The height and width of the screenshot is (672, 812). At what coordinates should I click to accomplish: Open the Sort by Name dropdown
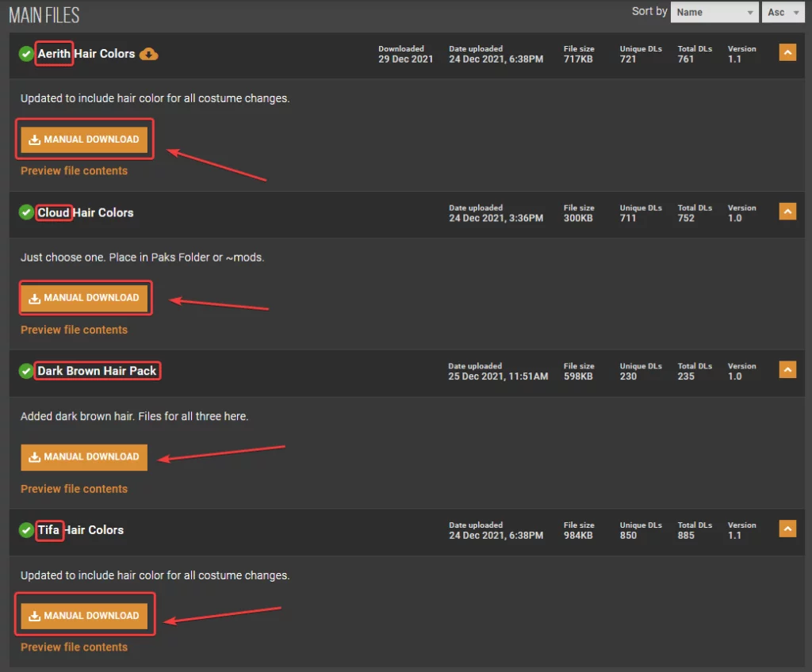tap(714, 12)
